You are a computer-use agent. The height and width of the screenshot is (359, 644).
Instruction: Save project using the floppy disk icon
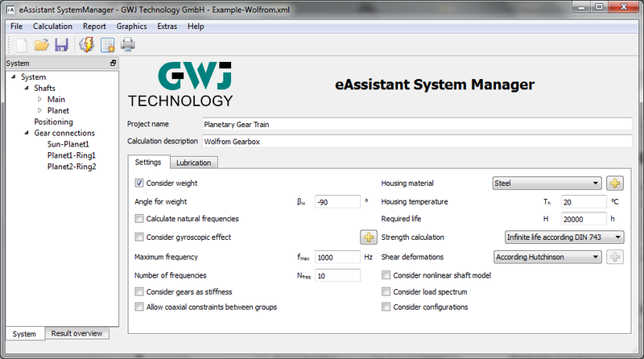(x=61, y=45)
